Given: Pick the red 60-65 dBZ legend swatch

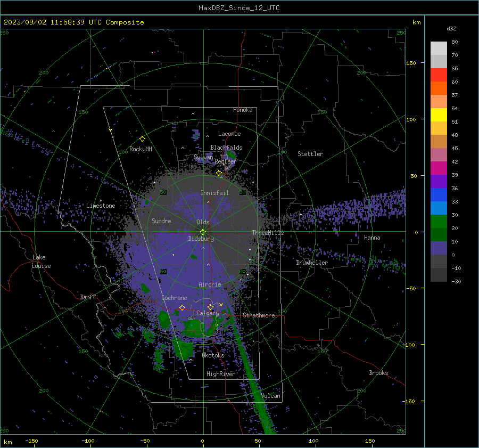Looking at the screenshot, I should tap(439, 75).
